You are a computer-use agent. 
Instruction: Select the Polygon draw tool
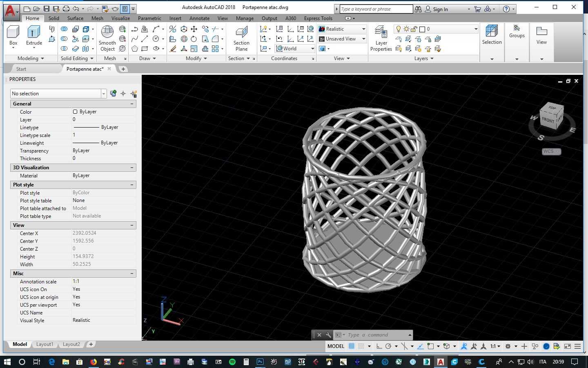tap(135, 49)
